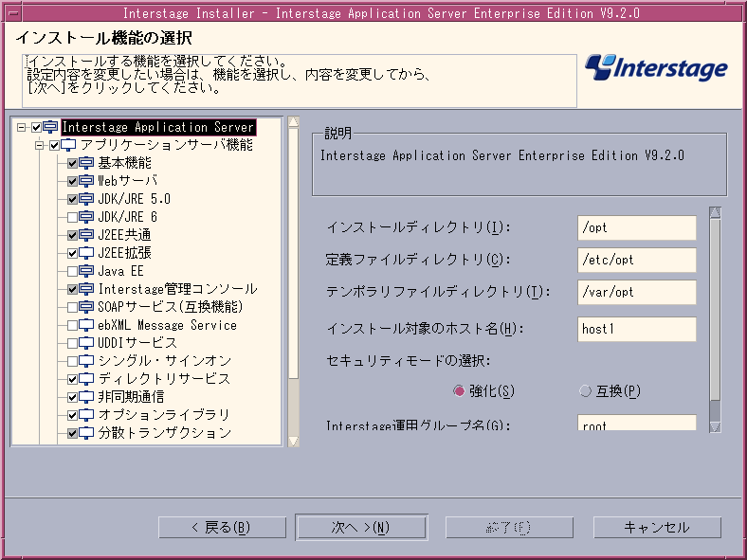Click the host name field containing host1
Screen dimensions: 747x560
pos(637,329)
